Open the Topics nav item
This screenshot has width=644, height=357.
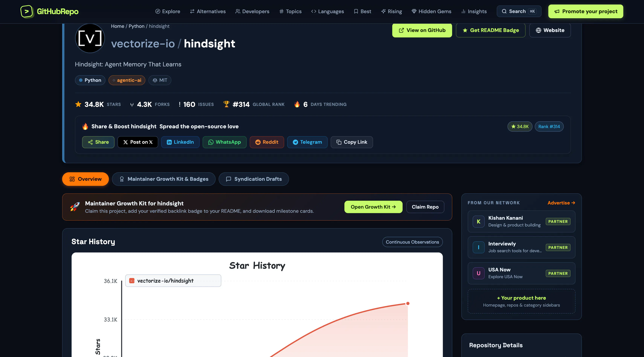pos(290,11)
